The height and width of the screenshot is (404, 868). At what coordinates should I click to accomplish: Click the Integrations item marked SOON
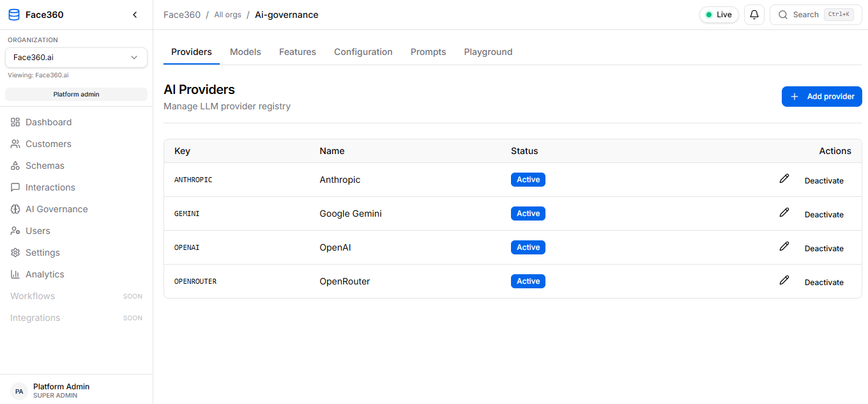[76, 318]
